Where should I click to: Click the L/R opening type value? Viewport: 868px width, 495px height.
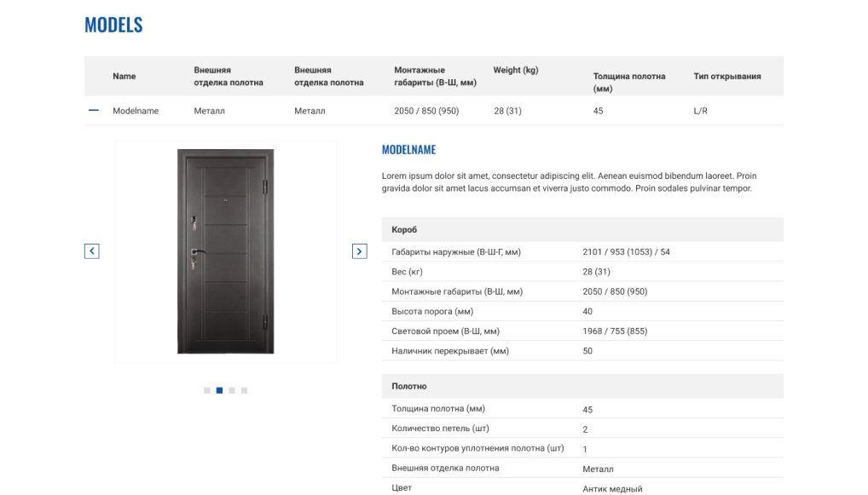pyautogui.click(x=701, y=111)
